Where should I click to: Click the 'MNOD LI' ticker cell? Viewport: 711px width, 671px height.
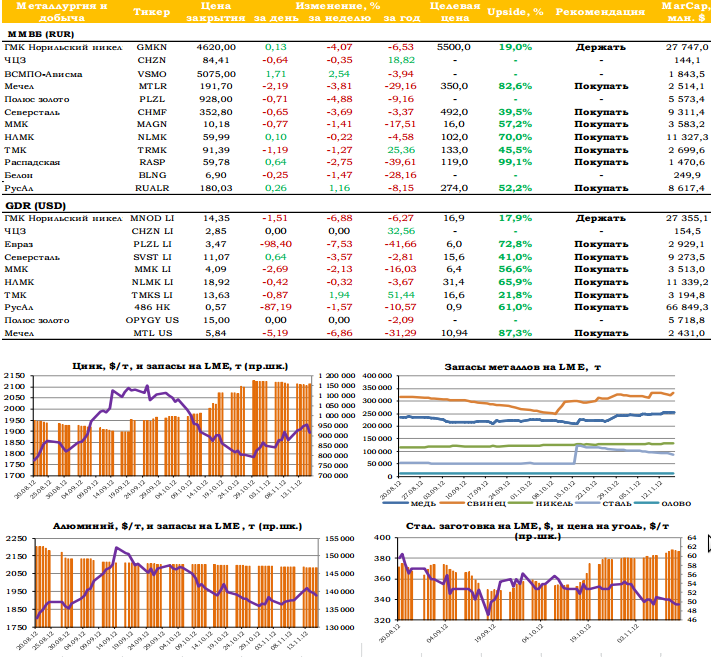[152, 218]
